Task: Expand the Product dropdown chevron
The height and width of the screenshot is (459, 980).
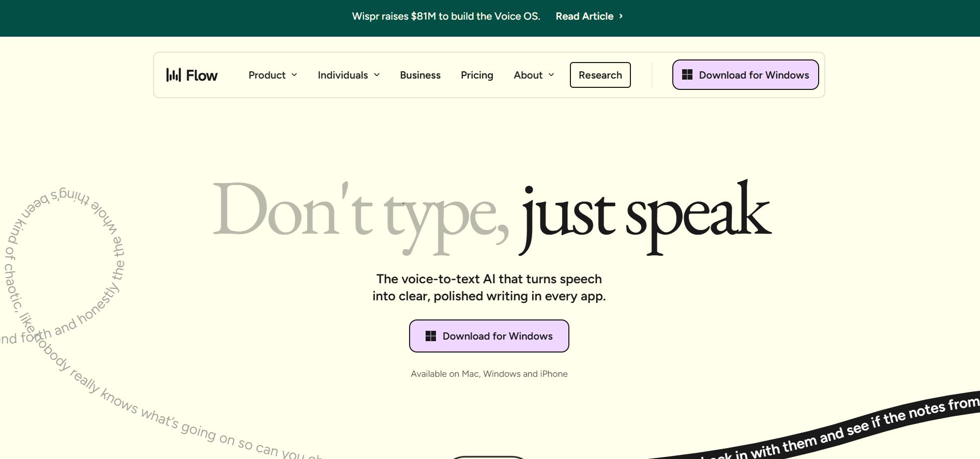Action: pyautogui.click(x=294, y=75)
